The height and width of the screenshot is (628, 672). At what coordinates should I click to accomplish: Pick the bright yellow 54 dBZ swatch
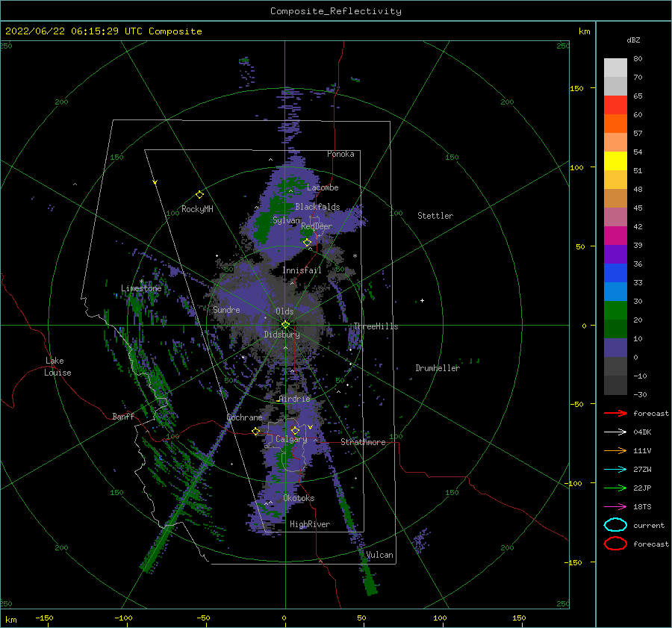click(x=615, y=161)
